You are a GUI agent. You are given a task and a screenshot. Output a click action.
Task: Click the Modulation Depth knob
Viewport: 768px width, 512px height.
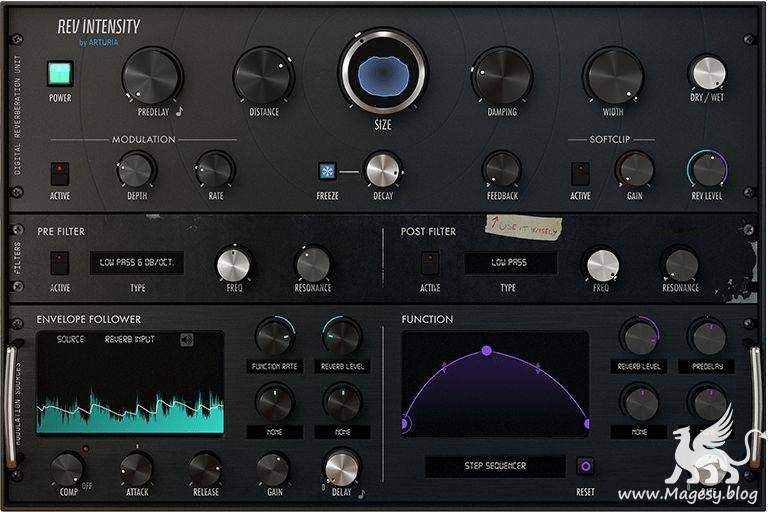136,170
